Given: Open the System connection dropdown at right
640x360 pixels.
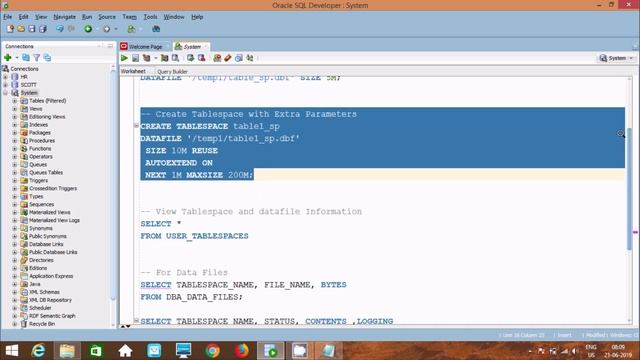Looking at the screenshot, I should click(x=616, y=58).
